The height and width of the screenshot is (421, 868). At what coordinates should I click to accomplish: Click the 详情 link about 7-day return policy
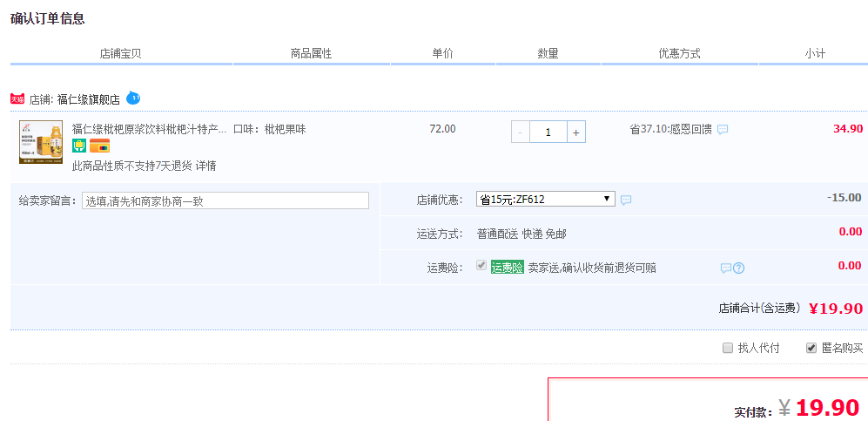tap(206, 165)
